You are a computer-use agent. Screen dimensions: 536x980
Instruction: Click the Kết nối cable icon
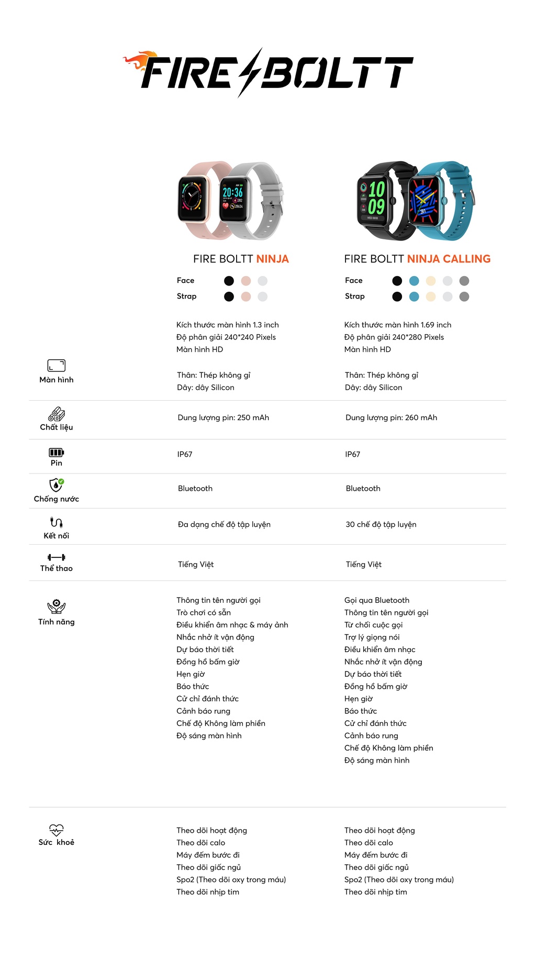57,522
